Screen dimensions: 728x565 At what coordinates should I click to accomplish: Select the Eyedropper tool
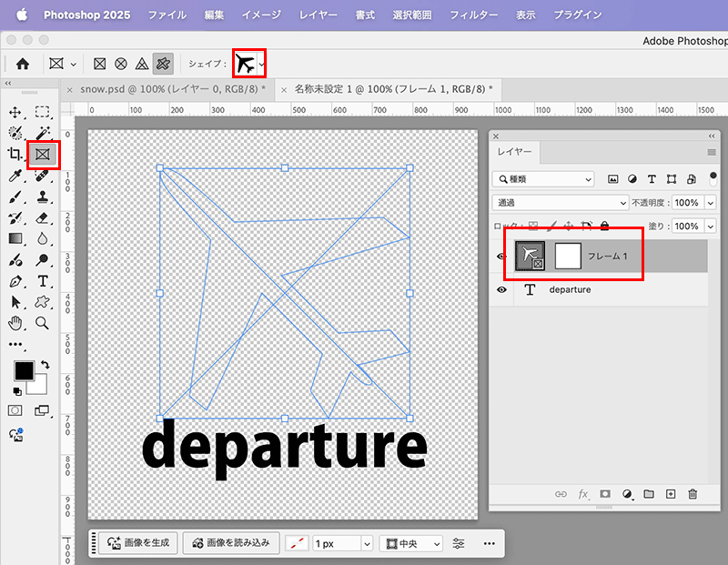15,176
